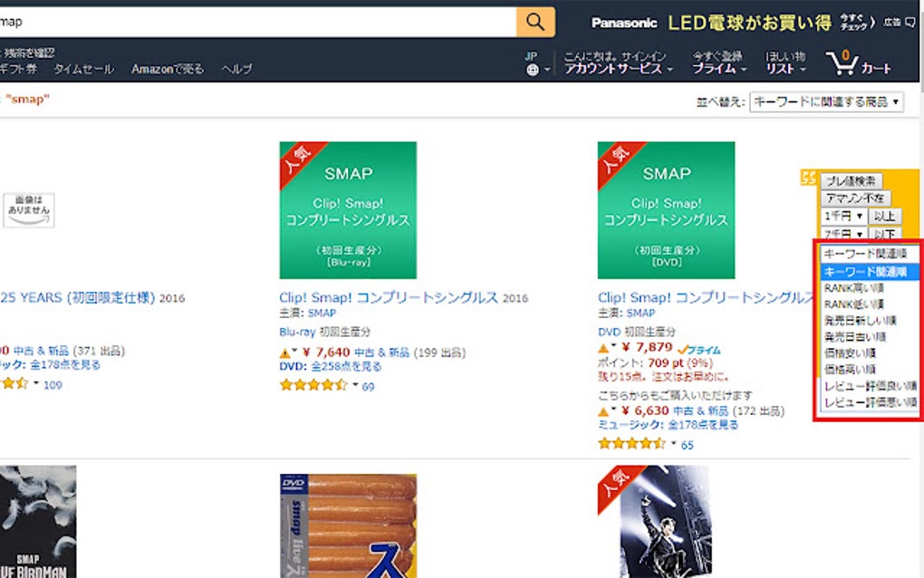Click ミュージック: 全178点を見る under ¥ 6,630
924x578 pixels.
[668, 425]
